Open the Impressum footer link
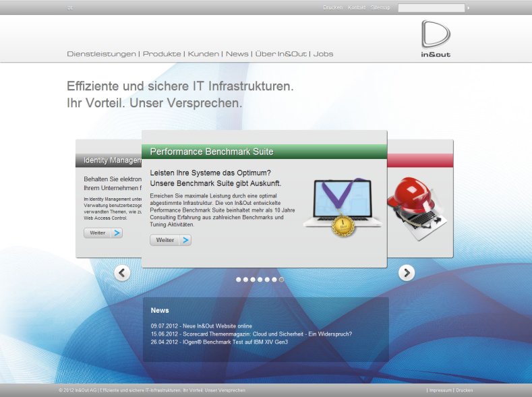Screen dimensions: 532x397 440,390
